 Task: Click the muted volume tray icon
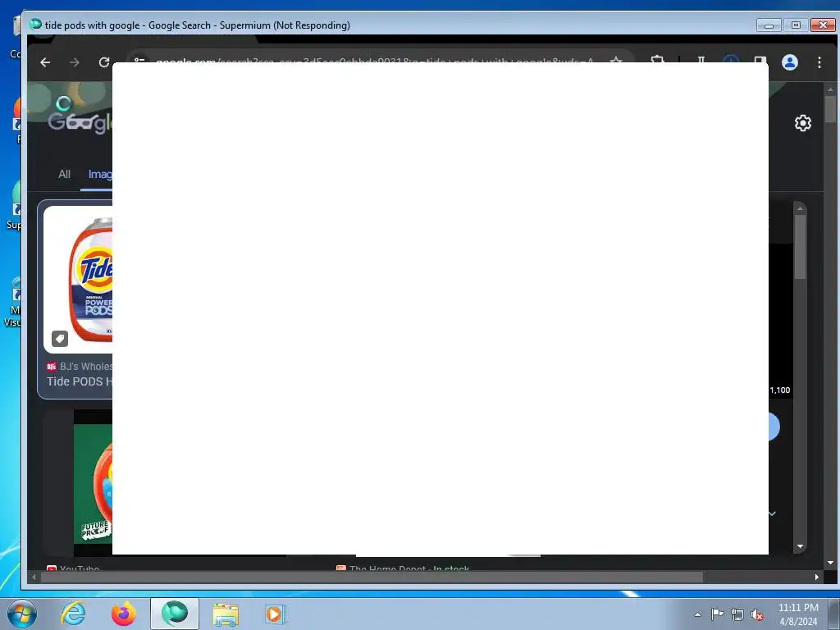[757, 614]
